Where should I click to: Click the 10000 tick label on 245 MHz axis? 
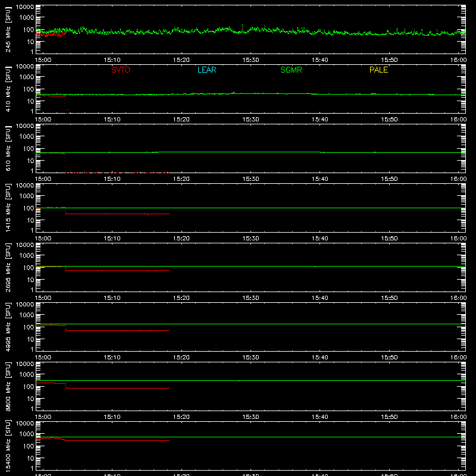click(x=25, y=7)
